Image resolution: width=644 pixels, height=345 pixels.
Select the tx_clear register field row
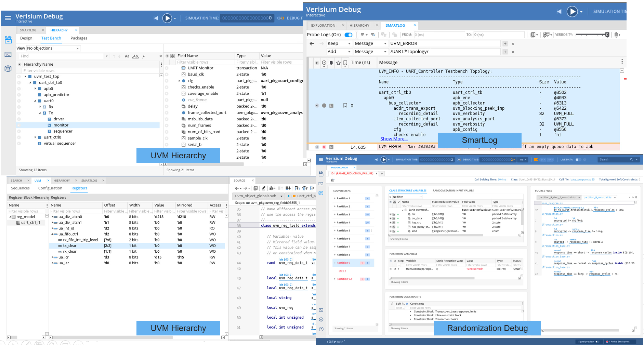click(69, 246)
